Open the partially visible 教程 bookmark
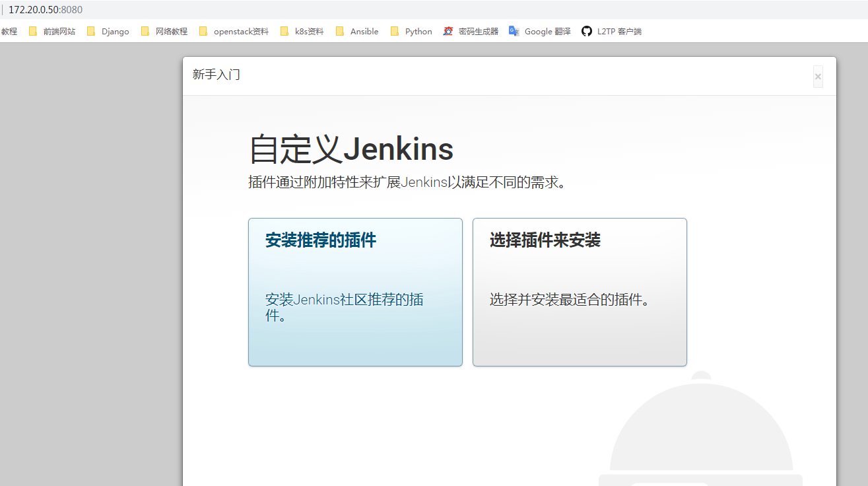The image size is (868, 486). [9, 31]
